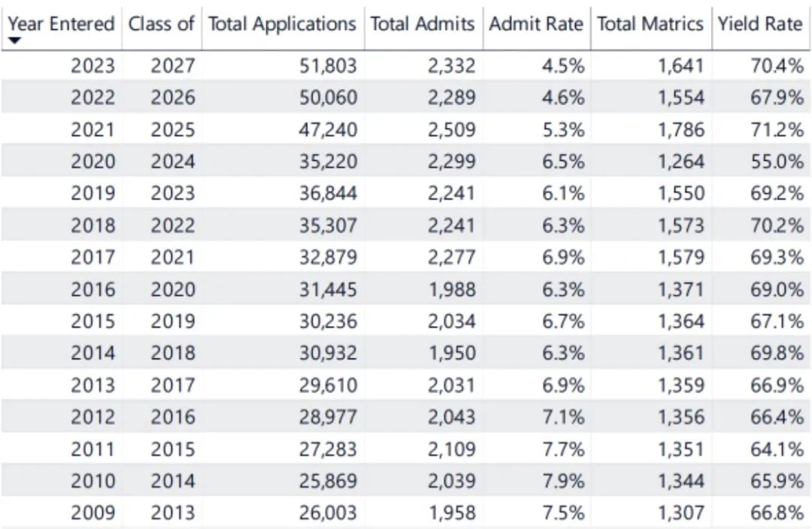Screen dimensions: 812x529
Task: Select the 69.8% yield rate value
Action: (777, 353)
